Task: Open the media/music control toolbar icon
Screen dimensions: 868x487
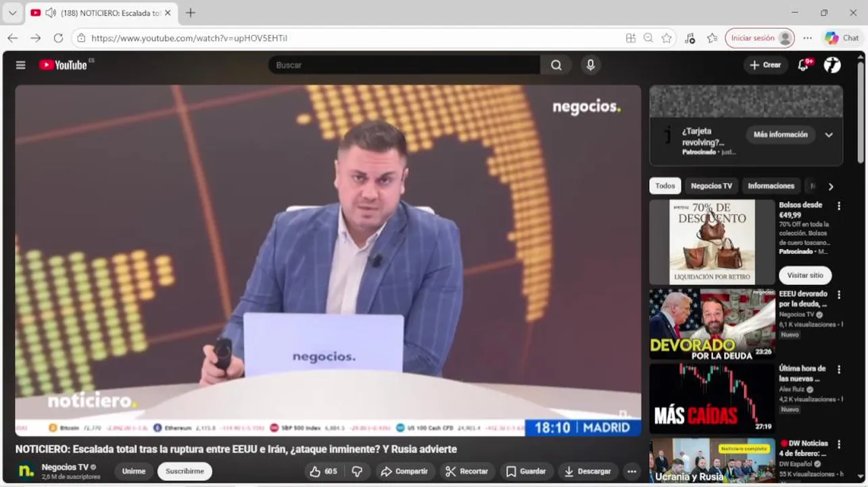Action: 690,38
